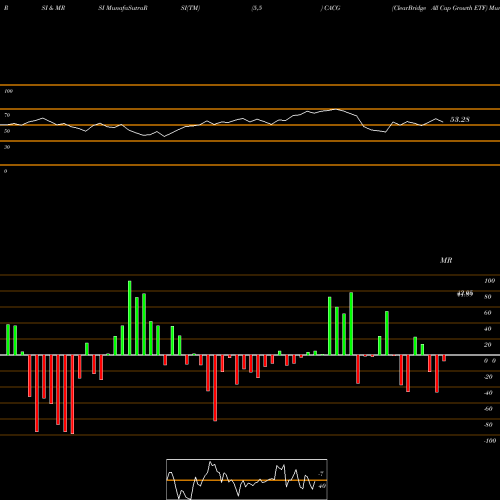Click the tallest green MR histogram bar
The height and width of the screenshot is (500, 500).
(130, 318)
